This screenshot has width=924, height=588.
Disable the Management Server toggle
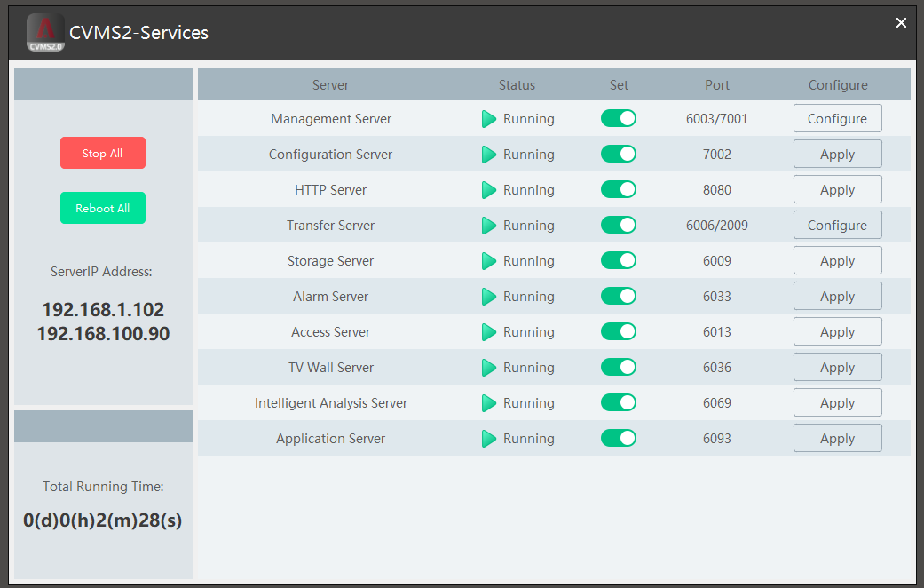point(618,118)
